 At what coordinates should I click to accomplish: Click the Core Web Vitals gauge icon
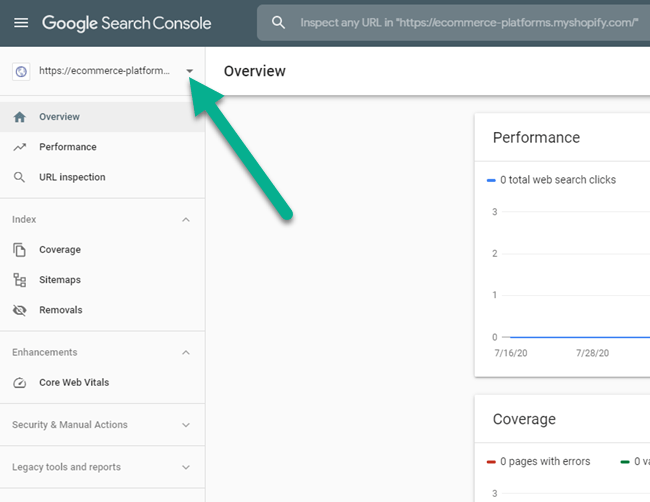[x=19, y=383]
